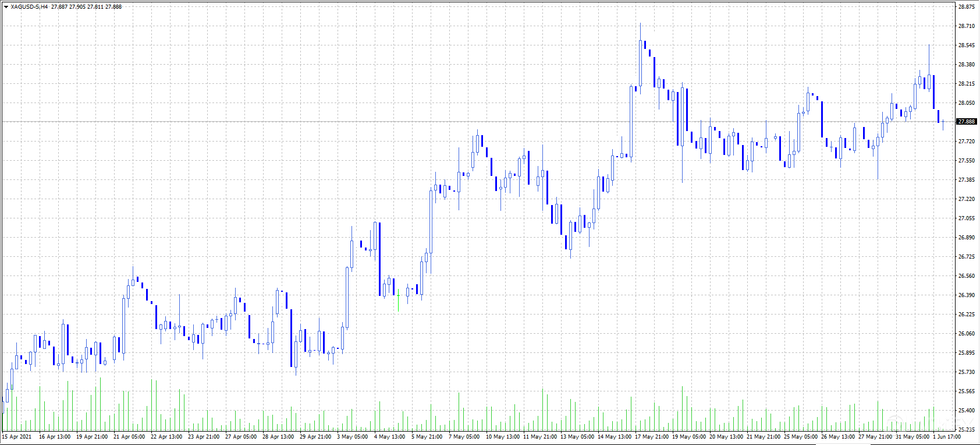Click the 15 Apr 2021 date label

point(17,437)
